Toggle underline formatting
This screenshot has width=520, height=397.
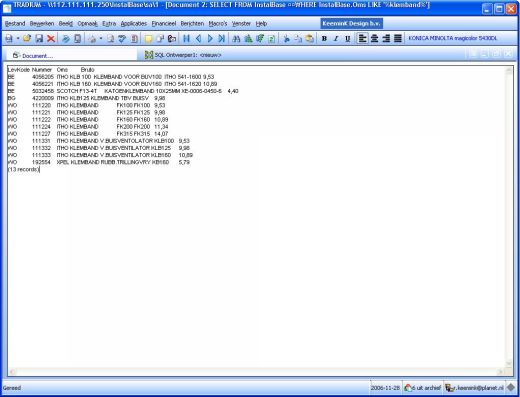[x=347, y=39]
